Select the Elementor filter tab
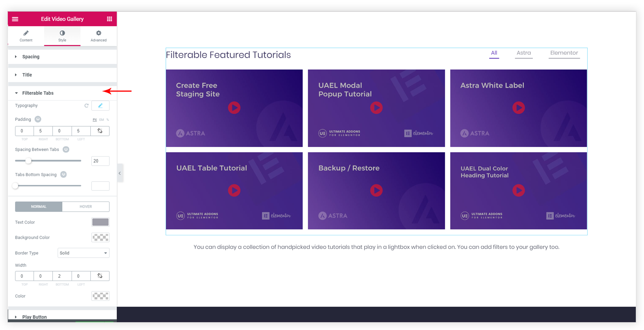The width and height of the screenshot is (644, 330). click(x=564, y=53)
